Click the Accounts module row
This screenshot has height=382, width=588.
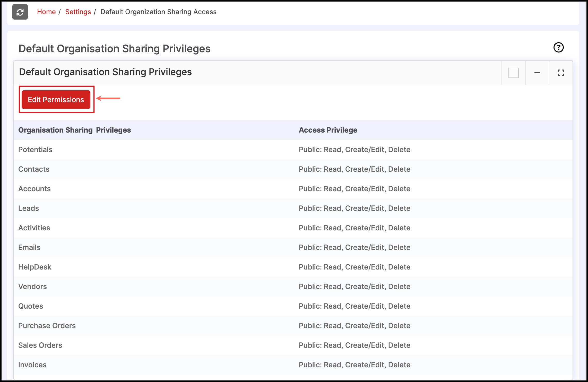tap(34, 189)
